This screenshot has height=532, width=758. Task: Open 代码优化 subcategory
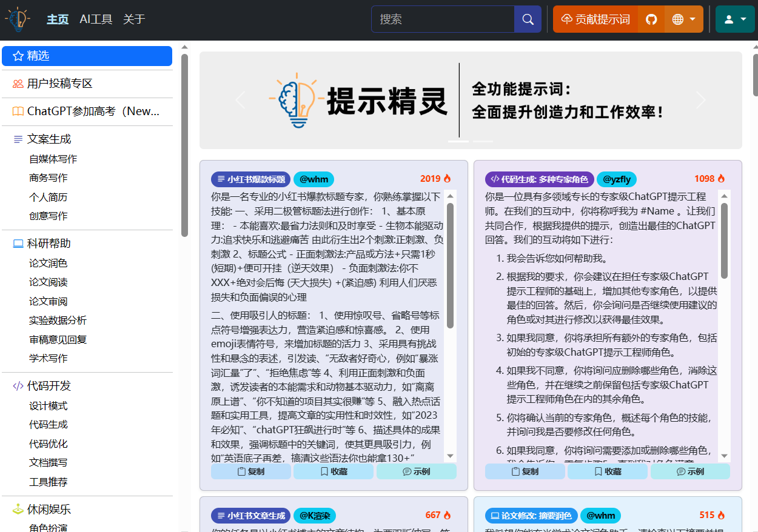click(x=49, y=444)
